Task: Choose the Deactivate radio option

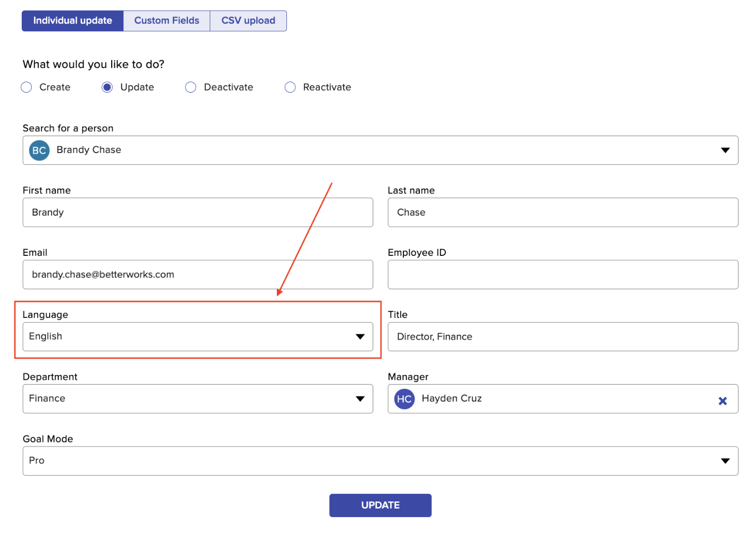Action: tap(191, 87)
